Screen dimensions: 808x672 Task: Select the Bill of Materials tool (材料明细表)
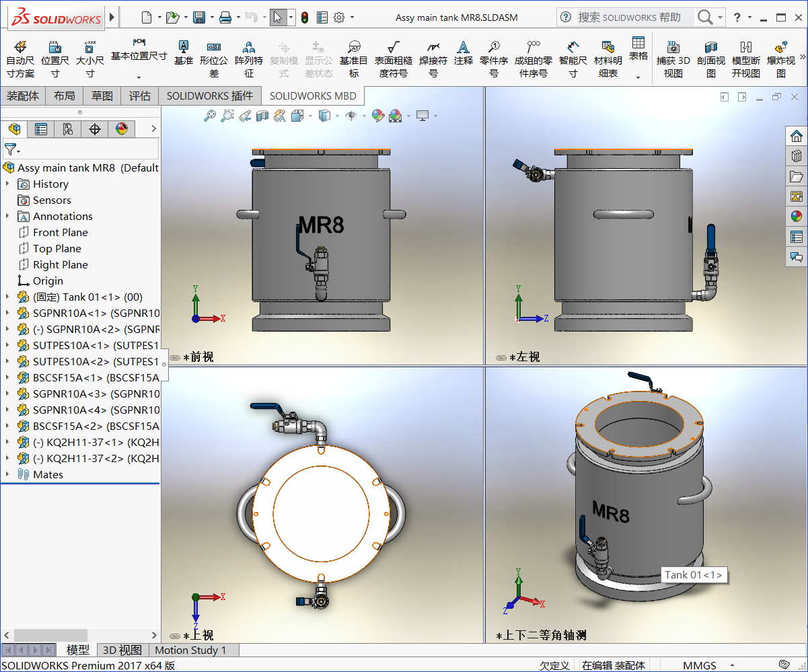(608, 59)
